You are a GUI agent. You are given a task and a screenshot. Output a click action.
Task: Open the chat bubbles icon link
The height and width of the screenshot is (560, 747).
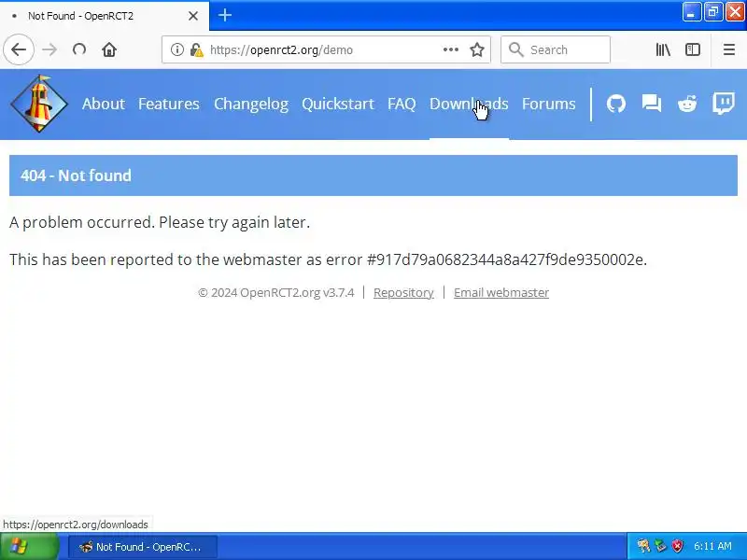(x=651, y=104)
